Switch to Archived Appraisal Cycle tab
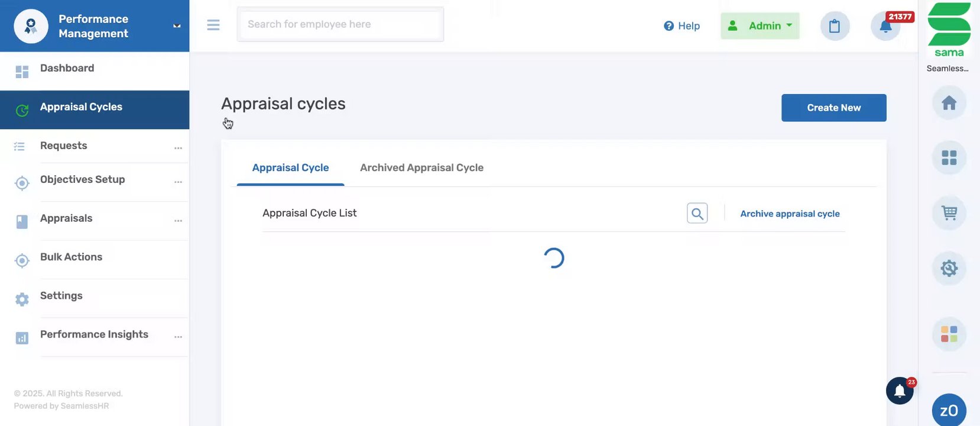980x426 pixels. (421, 168)
